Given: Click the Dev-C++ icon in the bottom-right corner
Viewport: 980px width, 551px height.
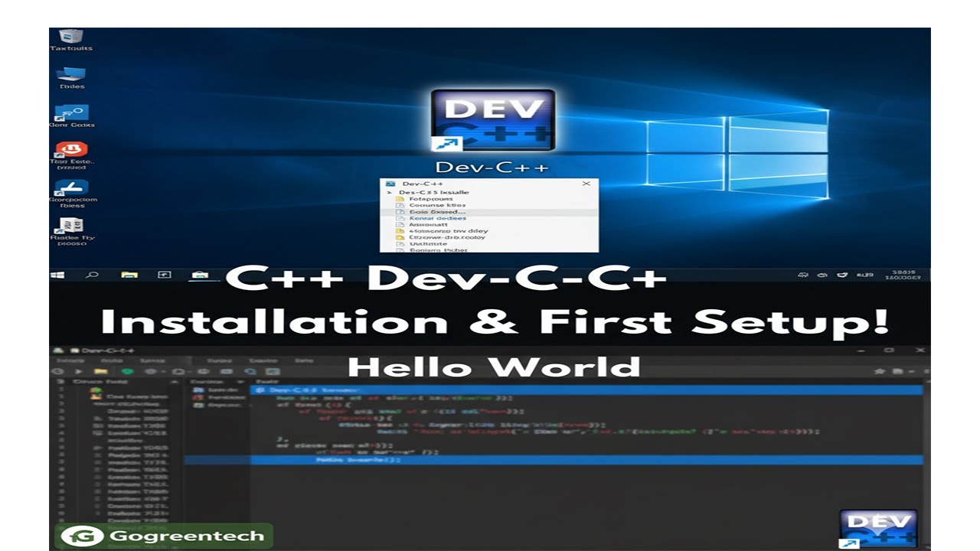Looking at the screenshot, I should [x=877, y=530].
